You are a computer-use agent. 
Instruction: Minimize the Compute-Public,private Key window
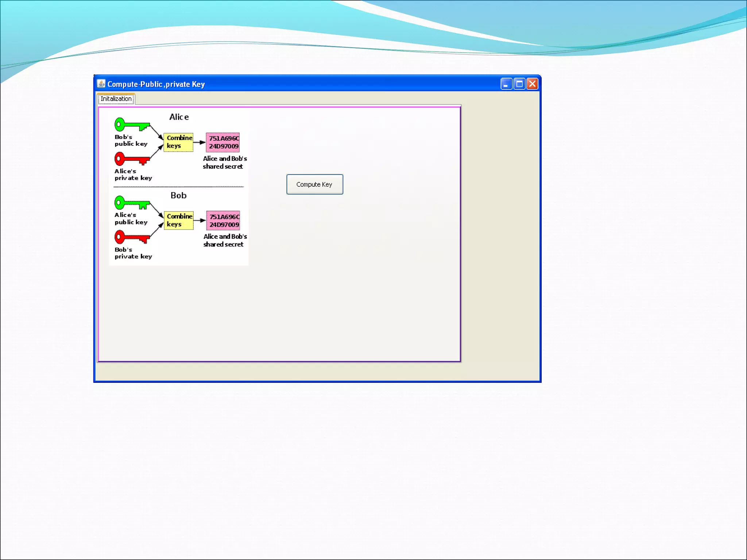pos(506,84)
